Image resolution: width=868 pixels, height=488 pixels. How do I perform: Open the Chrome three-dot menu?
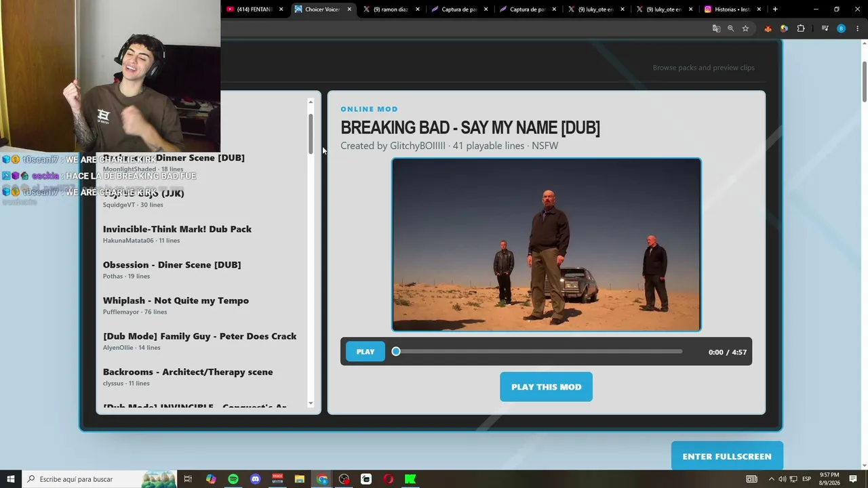coord(857,28)
